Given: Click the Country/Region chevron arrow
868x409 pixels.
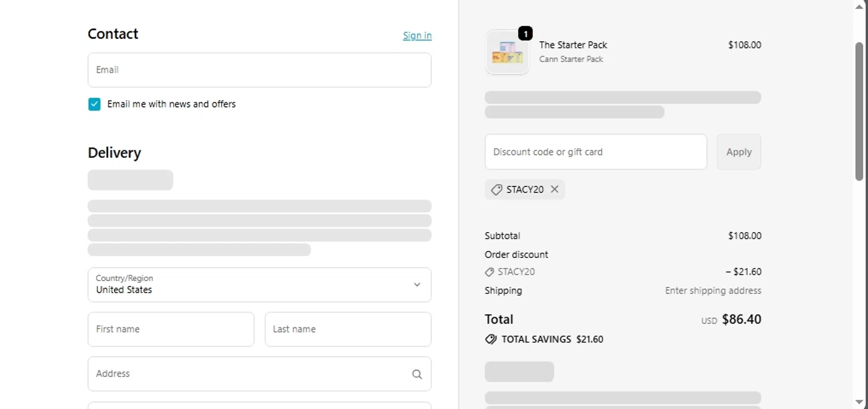Looking at the screenshot, I should 417,285.
